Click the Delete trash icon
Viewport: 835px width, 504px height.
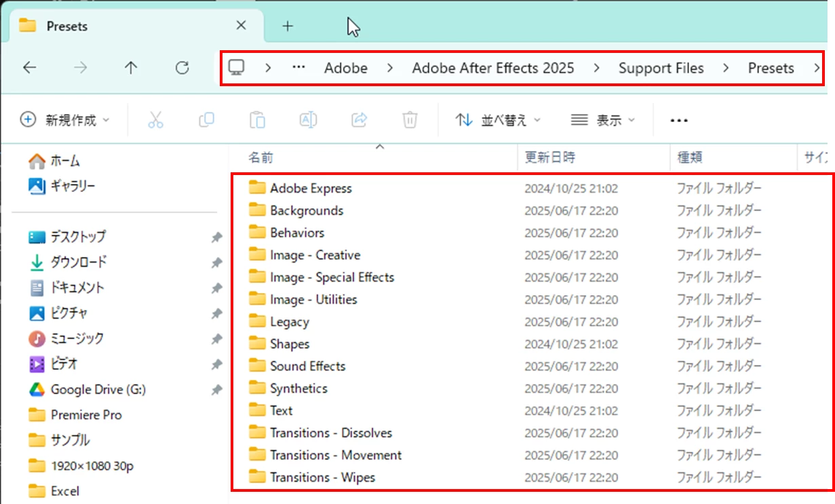[x=410, y=120]
